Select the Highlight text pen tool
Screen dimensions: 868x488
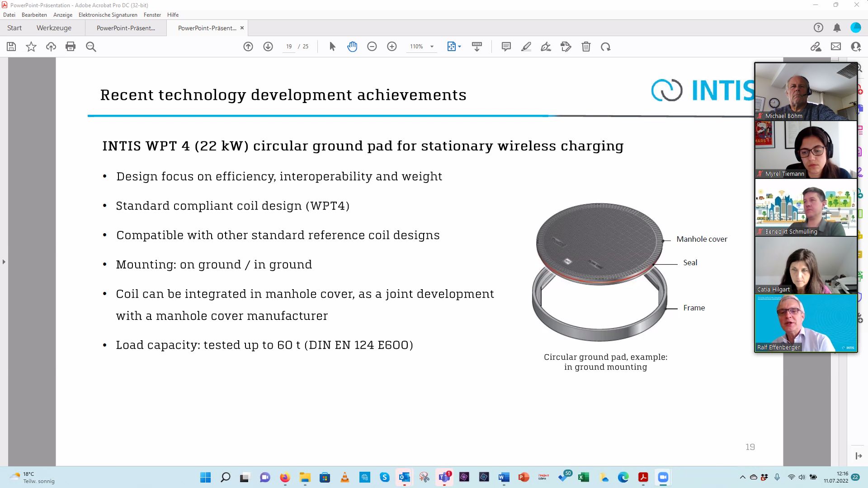526,47
